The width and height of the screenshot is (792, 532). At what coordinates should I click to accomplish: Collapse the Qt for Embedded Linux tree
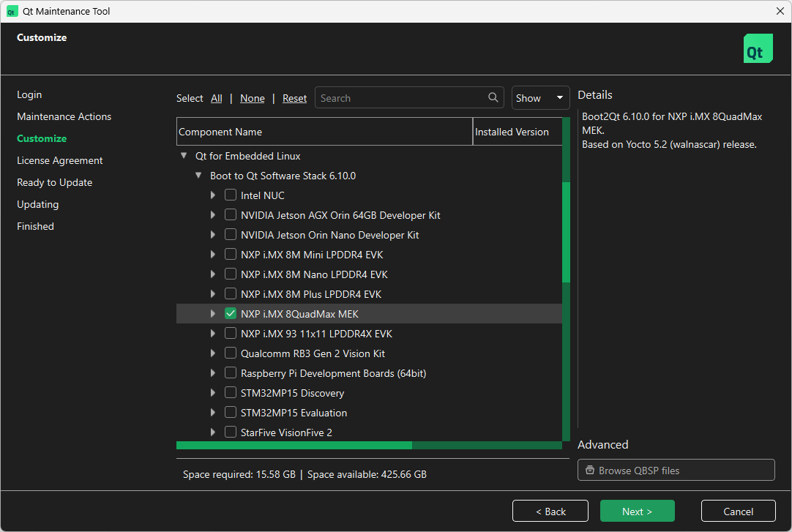[183, 155]
